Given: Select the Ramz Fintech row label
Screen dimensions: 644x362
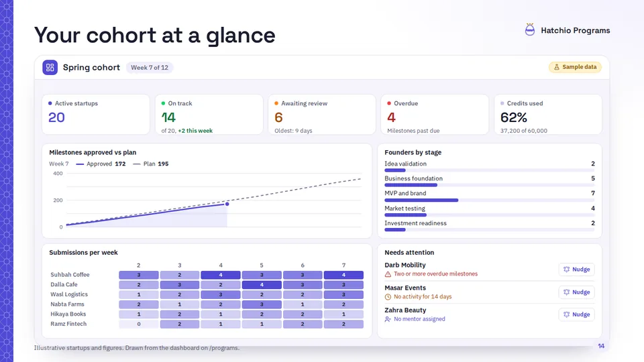Looking at the screenshot, I should coord(68,324).
